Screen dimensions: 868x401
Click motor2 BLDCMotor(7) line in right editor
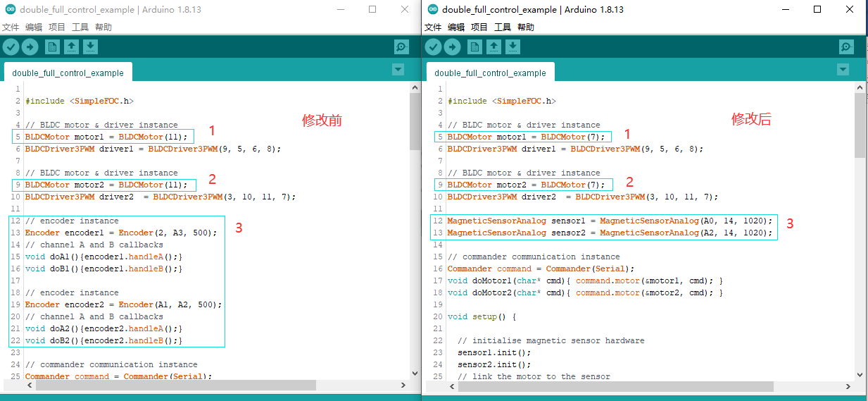tap(527, 185)
